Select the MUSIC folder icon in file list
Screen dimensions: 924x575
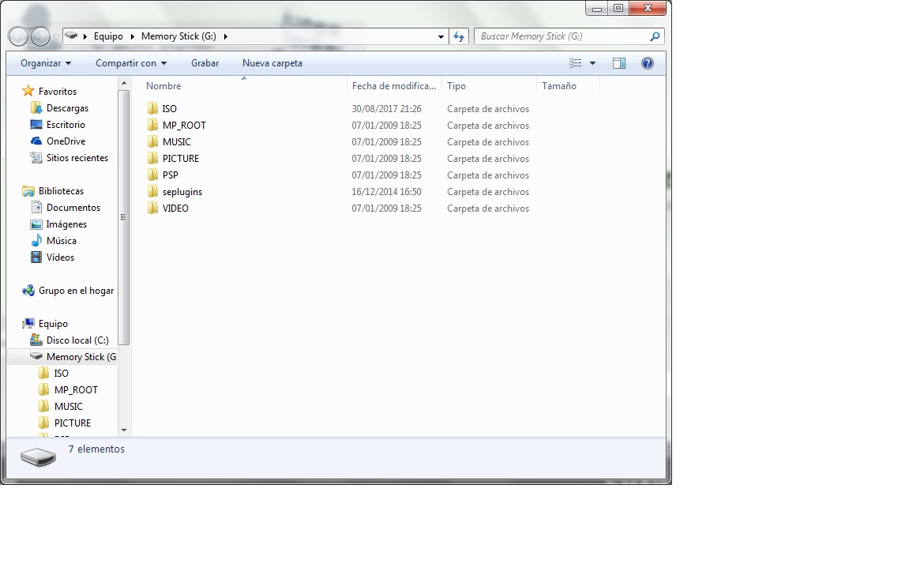coord(152,141)
